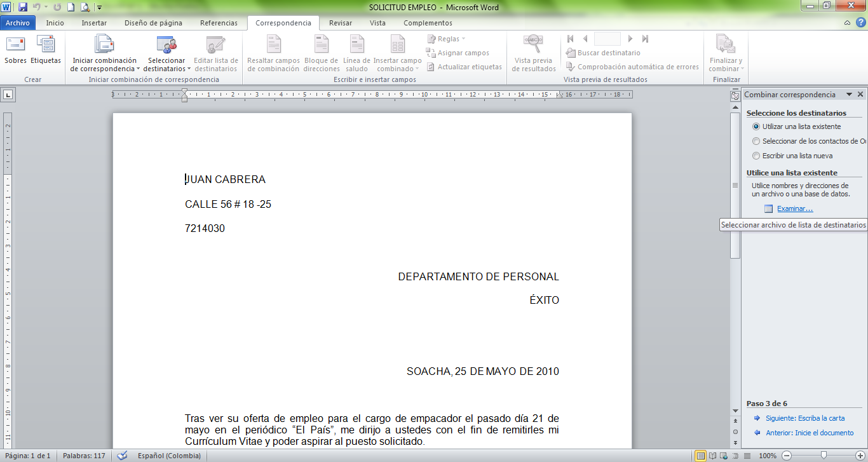Open Insertar campo combinado dropdown
The height and width of the screenshot is (462, 868).
tap(397, 53)
